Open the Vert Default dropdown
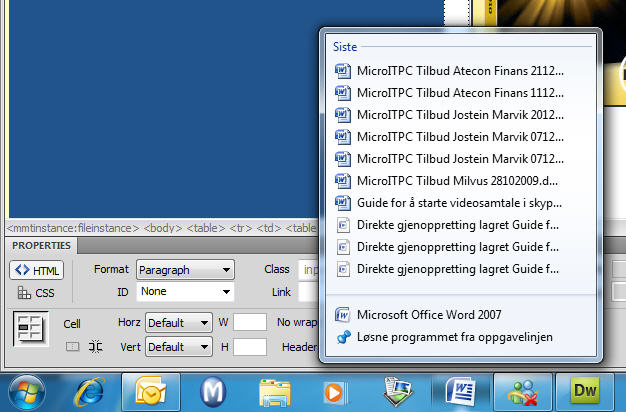 pos(178,347)
